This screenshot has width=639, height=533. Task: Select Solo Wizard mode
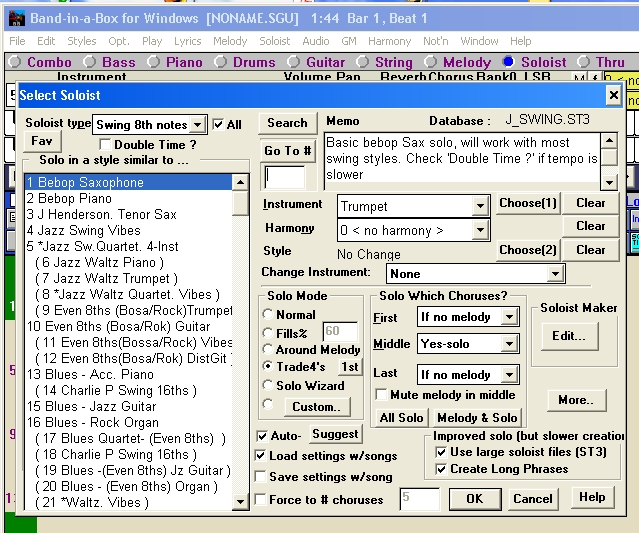[267, 385]
